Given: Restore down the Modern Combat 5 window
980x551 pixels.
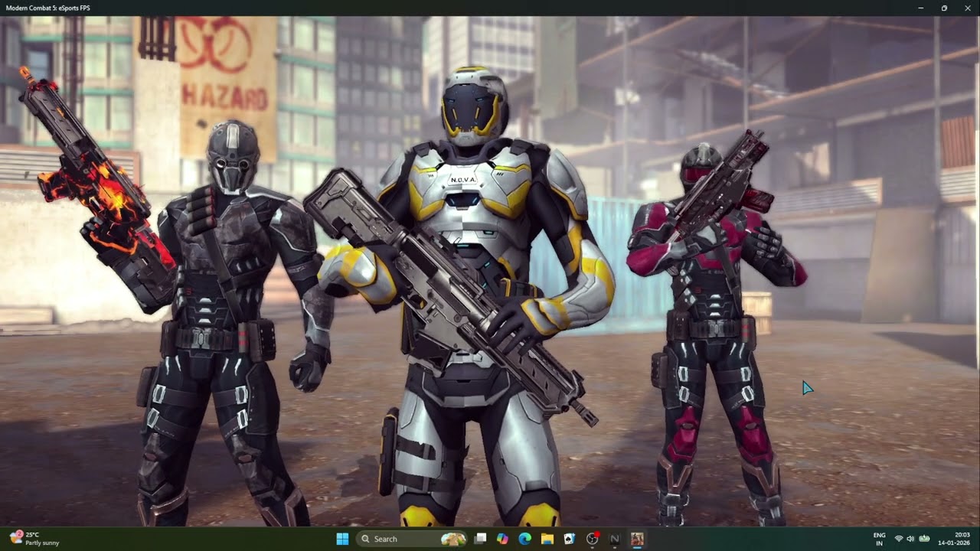Looking at the screenshot, I should pyautogui.click(x=944, y=8).
